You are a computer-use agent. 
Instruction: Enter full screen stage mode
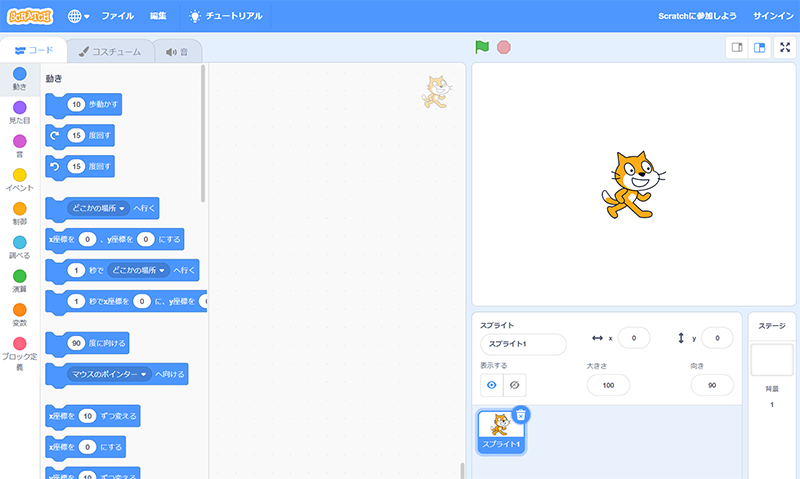785,47
